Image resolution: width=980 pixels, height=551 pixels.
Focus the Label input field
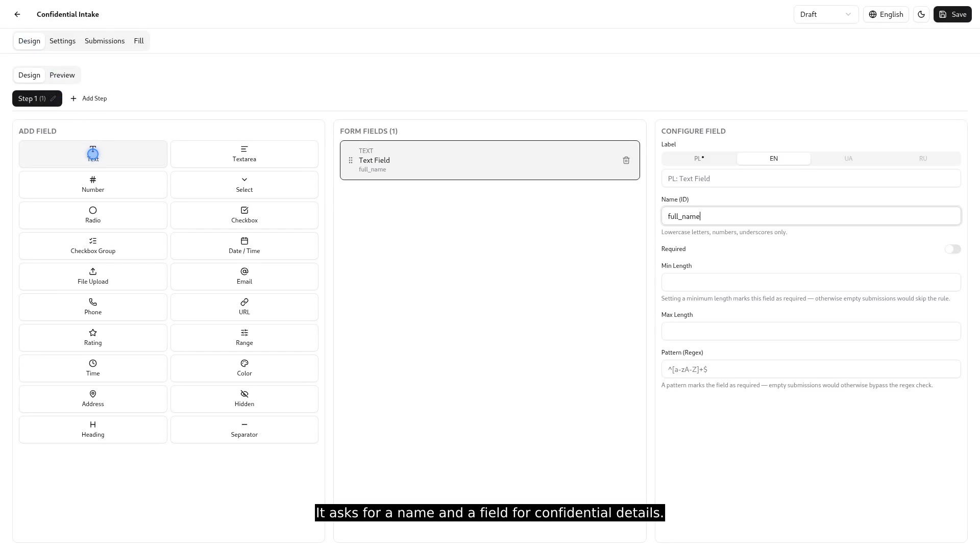(811, 179)
